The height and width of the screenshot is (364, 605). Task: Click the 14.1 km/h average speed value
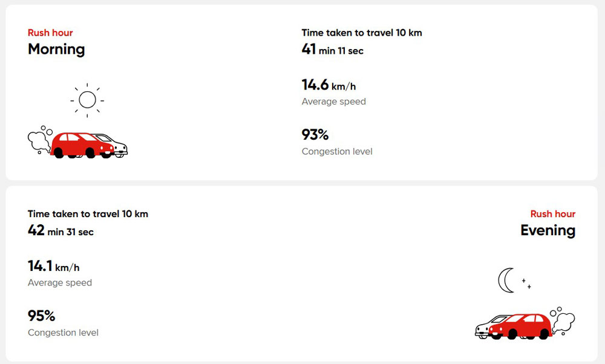coord(53,267)
